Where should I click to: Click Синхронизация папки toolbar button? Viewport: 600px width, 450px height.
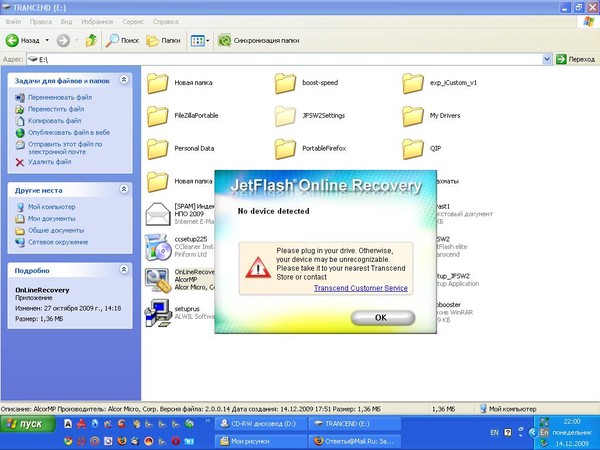coord(258,40)
